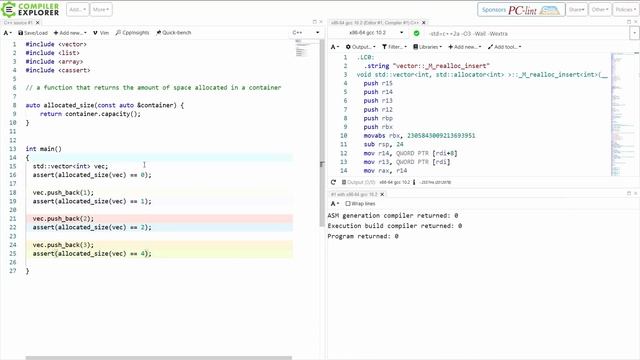Click the source editor vertical scrollbar
The width and height of the screenshot is (640, 360).
[322, 133]
